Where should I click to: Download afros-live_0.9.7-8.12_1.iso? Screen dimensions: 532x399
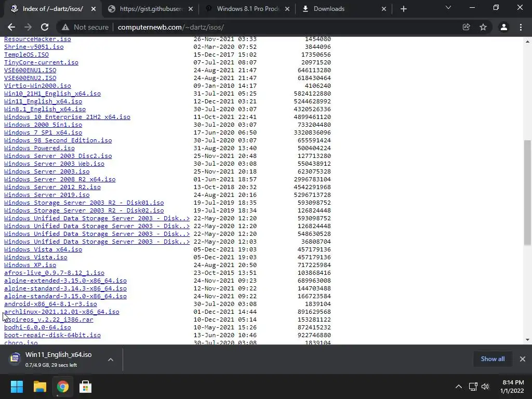point(54,273)
